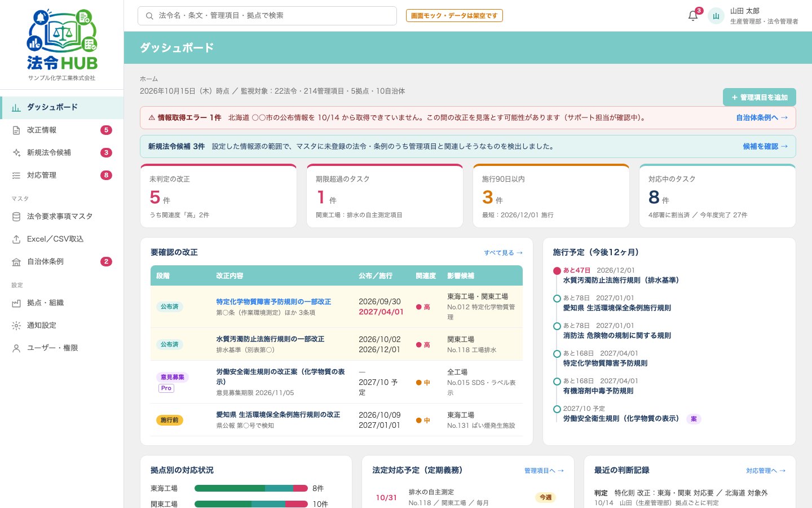This screenshot has height=508, width=812.
Task: Click the 法令要求事項マスタ database icon
Action: (16, 217)
